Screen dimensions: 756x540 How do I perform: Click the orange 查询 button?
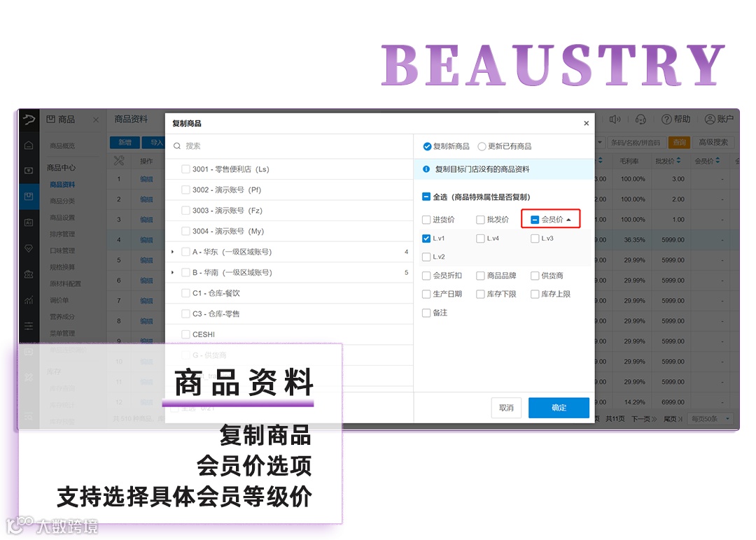pyautogui.click(x=679, y=142)
